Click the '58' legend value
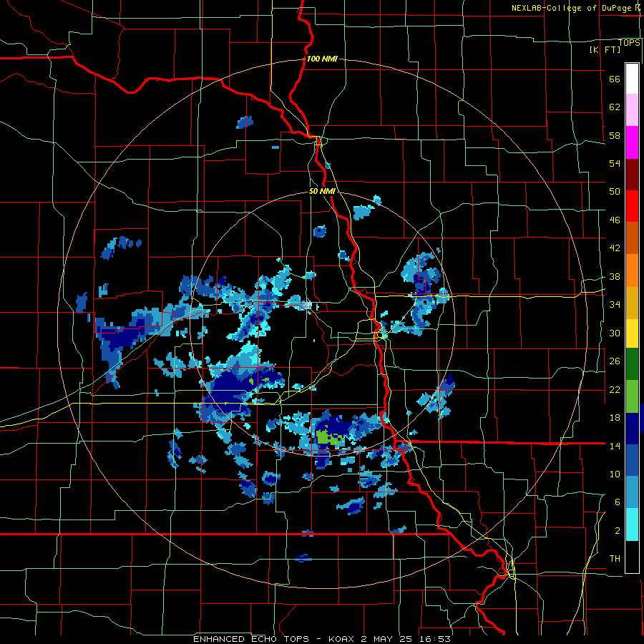 [615, 135]
